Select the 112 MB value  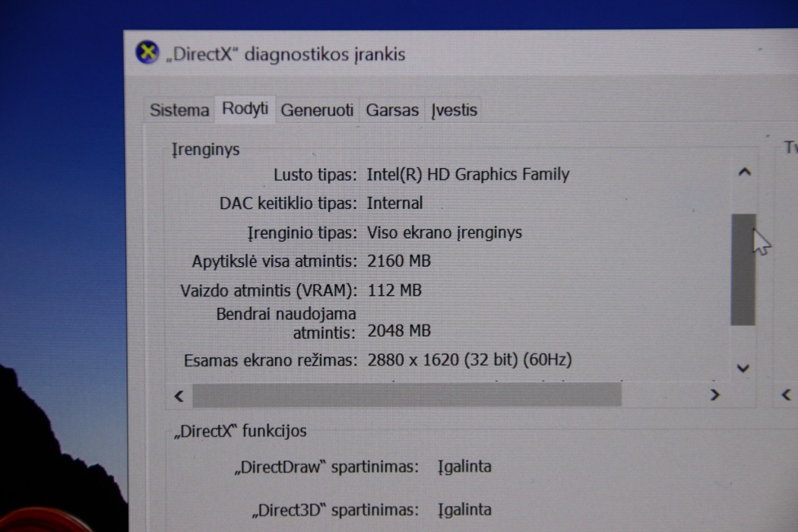[394, 290]
